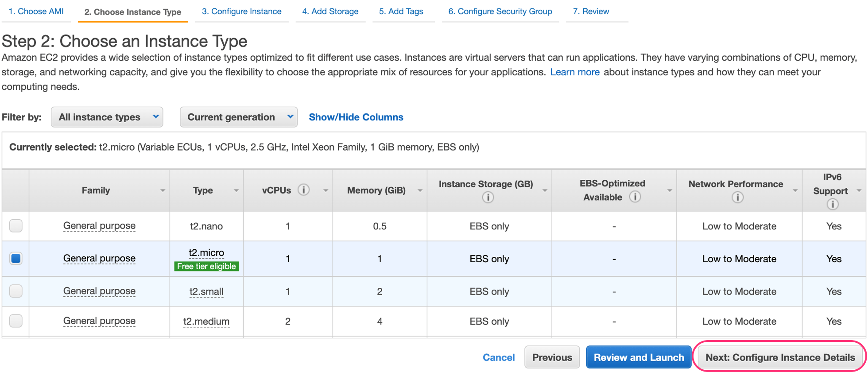Screen dimensions: 868x372
Task: Click the Type column sort arrow
Action: click(236, 190)
